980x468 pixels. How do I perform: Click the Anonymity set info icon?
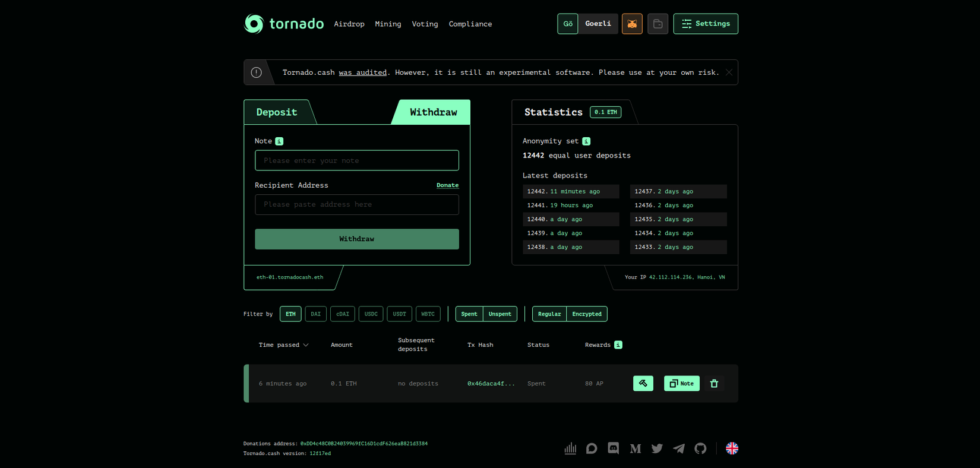pos(586,141)
